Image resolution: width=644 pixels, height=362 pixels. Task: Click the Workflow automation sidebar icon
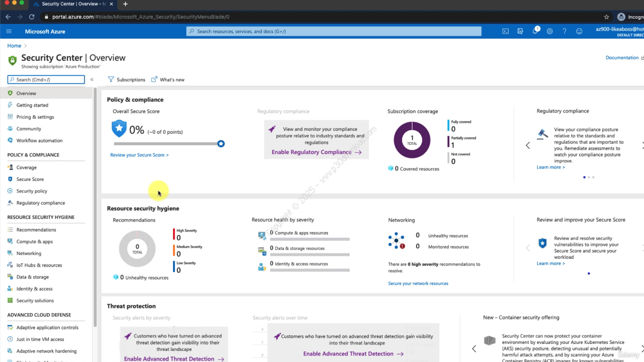click(x=11, y=140)
